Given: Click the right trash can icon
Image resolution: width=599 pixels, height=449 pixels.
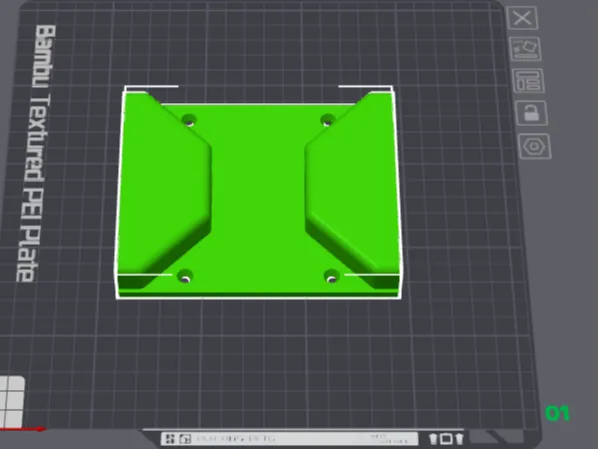Looking at the screenshot, I should point(459,439).
